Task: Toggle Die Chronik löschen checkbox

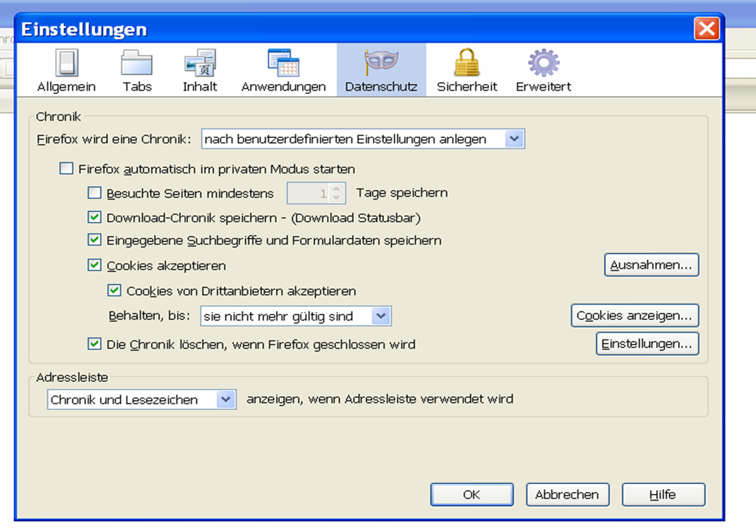Action: pos(95,344)
